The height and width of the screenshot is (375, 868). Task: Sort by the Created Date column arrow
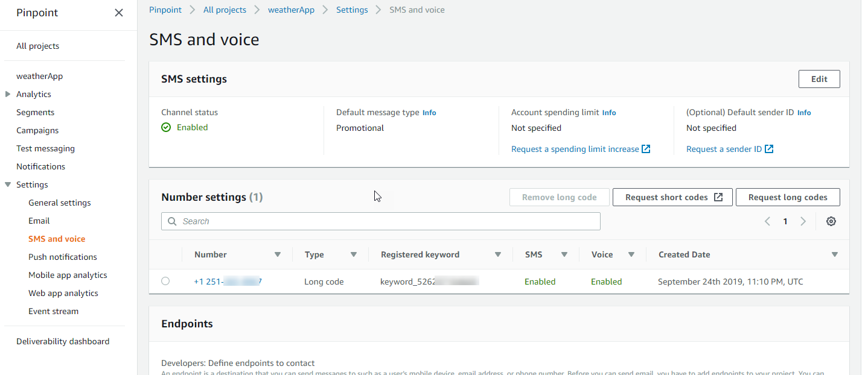[835, 254]
